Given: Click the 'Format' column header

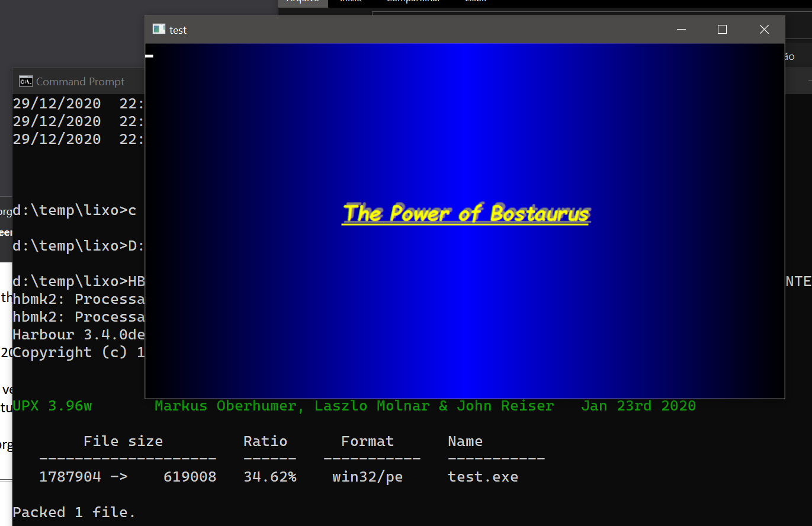Looking at the screenshot, I should 368,441.
